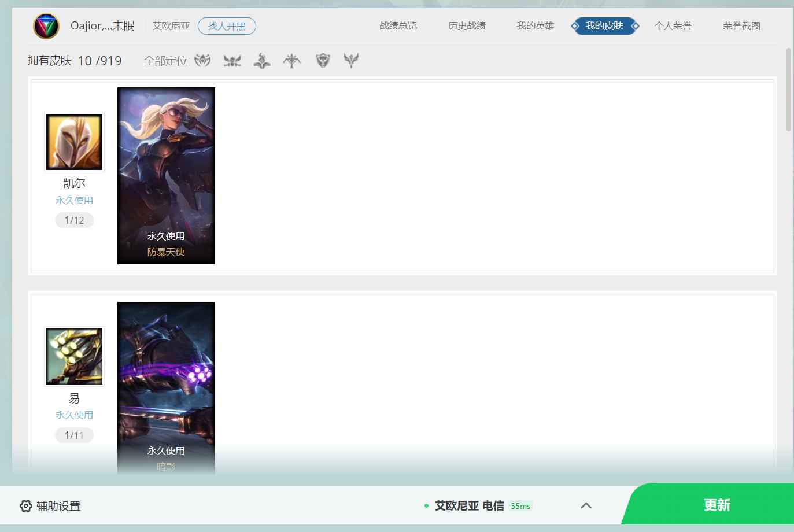This screenshot has height=532, width=794.
Task: Expand the server panel with up chevron
Action: tap(586, 505)
